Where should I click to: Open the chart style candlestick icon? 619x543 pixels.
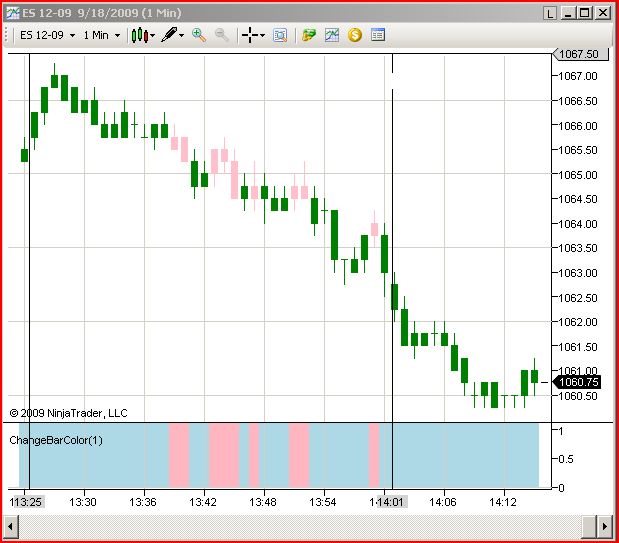click(140, 35)
